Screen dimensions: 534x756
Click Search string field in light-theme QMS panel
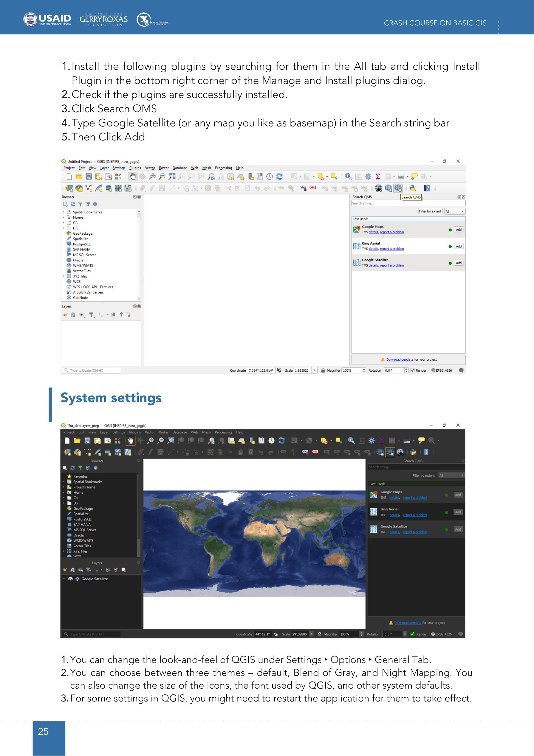(x=408, y=203)
